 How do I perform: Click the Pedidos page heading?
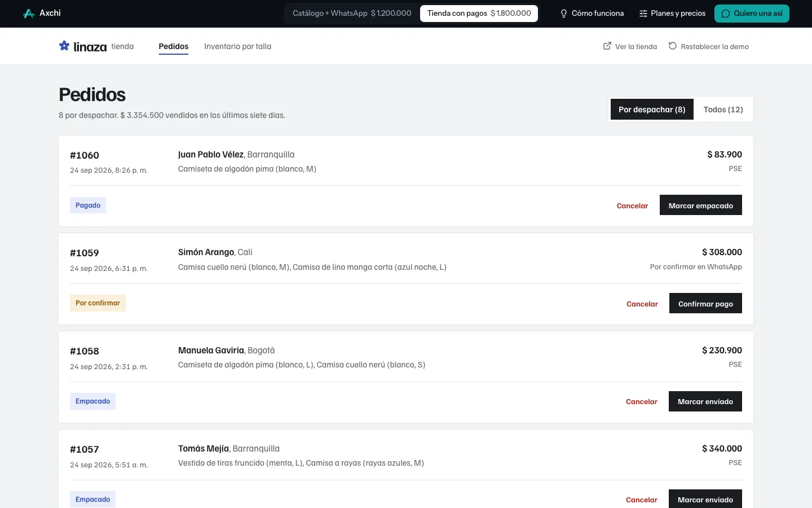92,94
